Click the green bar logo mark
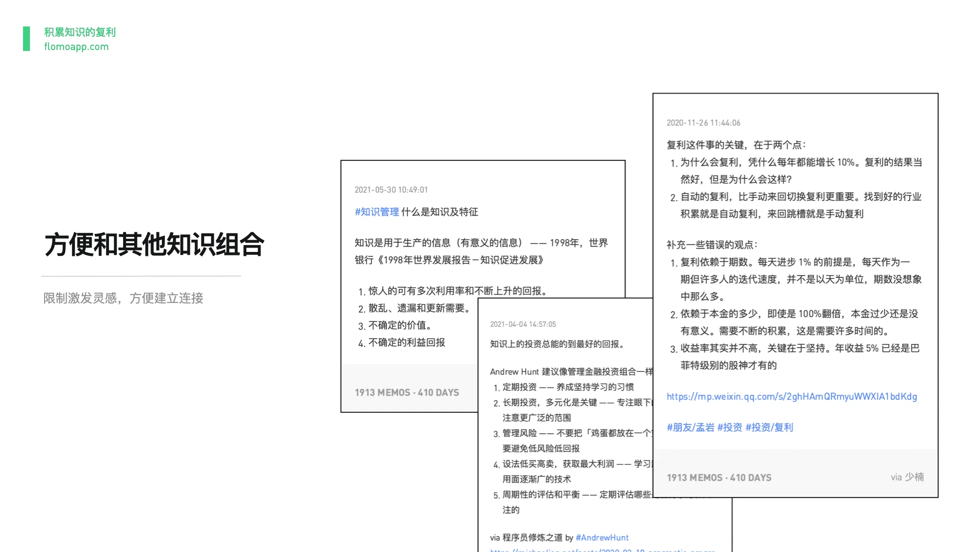The width and height of the screenshot is (980, 552). [x=26, y=39]
